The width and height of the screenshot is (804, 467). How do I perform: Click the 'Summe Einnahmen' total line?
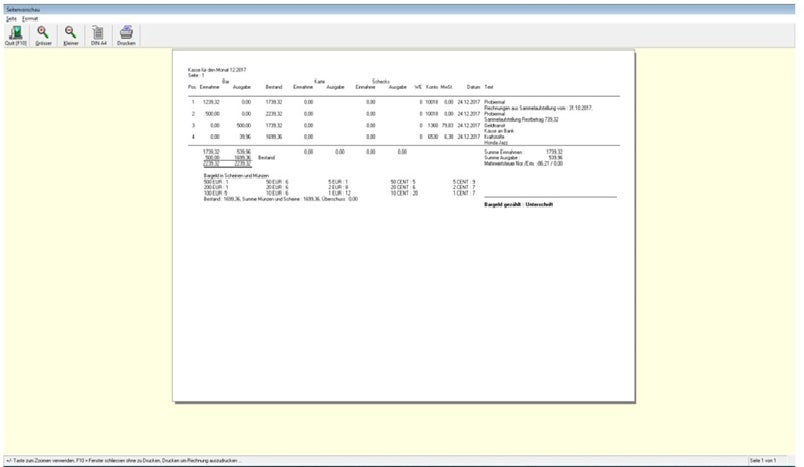click(x=524, y=152)
